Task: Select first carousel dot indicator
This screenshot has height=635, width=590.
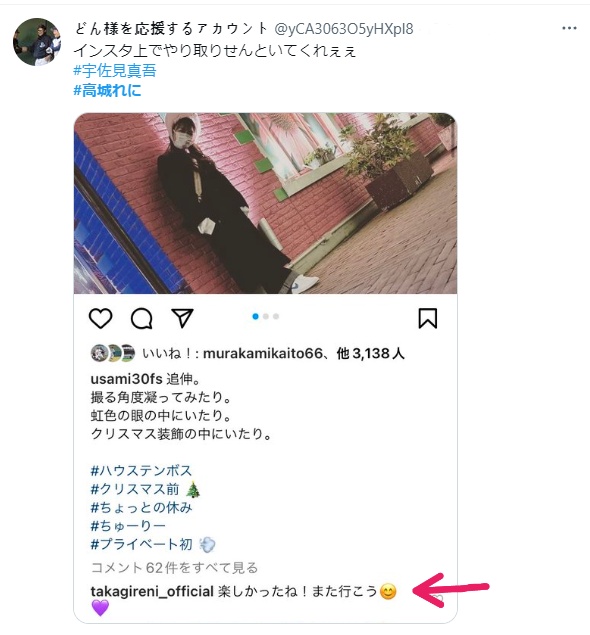Action: (255, 316)
